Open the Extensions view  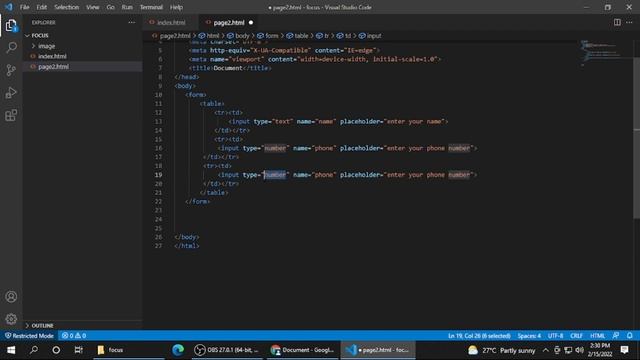tap(11, 115)
